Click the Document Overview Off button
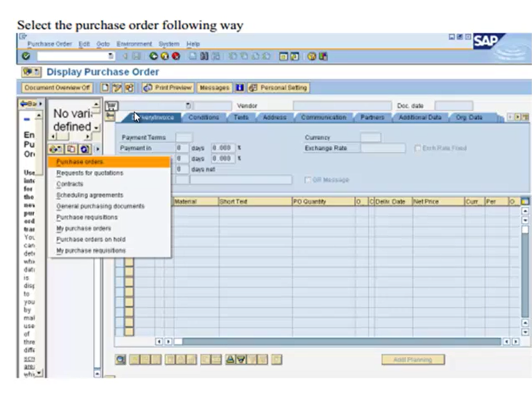The width and height of the screenshot is (532, 393). pos(58,88)
